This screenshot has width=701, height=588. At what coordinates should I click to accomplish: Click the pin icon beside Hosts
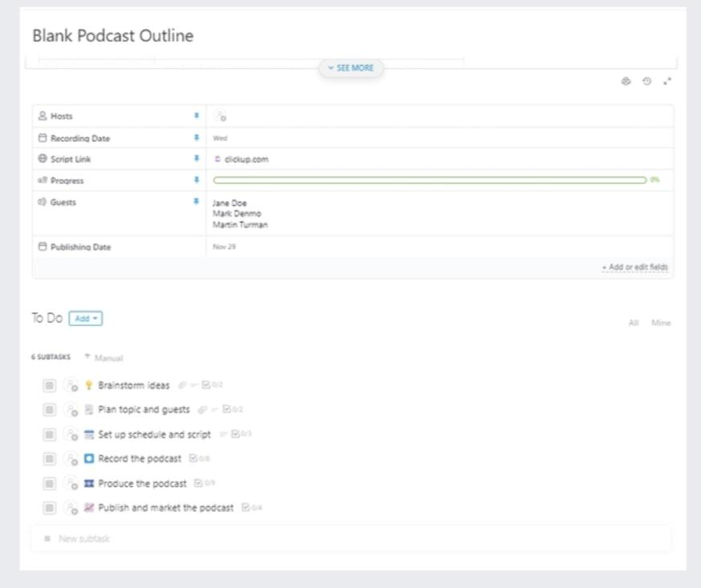pos(196,116)
